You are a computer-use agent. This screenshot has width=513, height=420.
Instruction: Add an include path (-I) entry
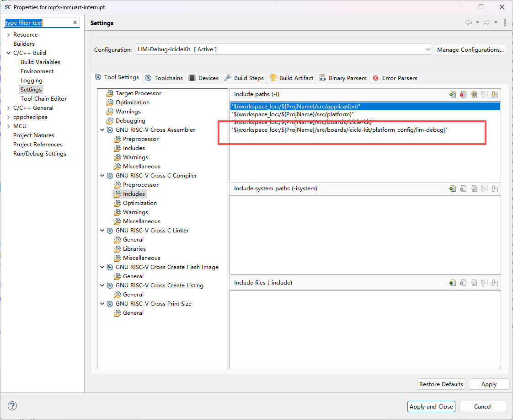coord(453,94)
